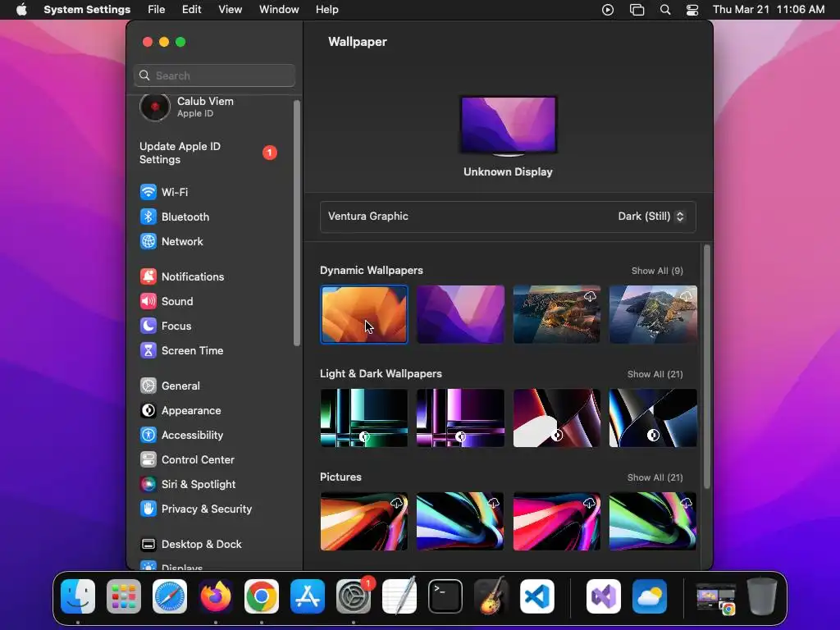Open the System Settings app menu
This screenshot has width=840, height=630.
click(x=87, y=10)
